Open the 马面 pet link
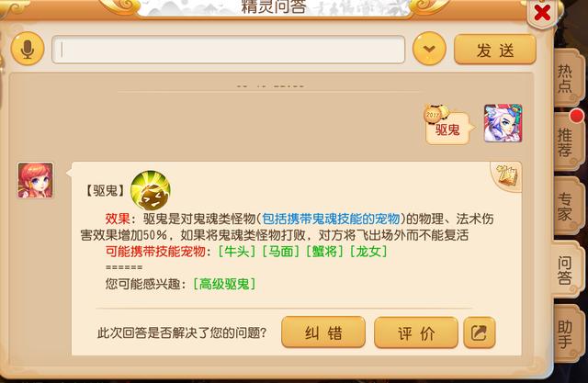The width and height of the screenshot is (588, 383). 281,252
